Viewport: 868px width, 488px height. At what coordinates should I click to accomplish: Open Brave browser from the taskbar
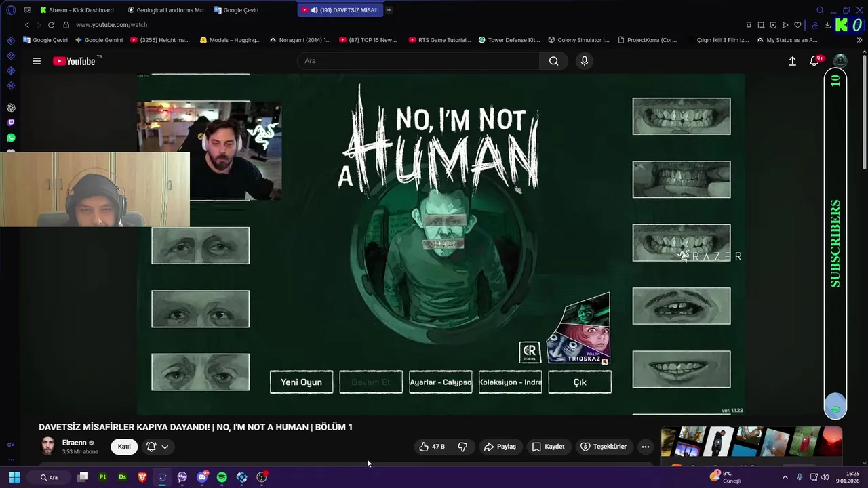[142, 477]
